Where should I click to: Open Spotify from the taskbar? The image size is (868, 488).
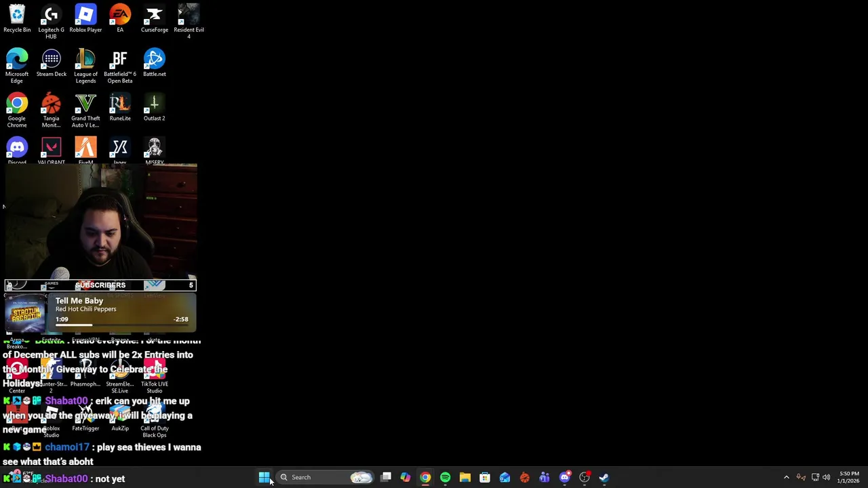coord(445,477)
